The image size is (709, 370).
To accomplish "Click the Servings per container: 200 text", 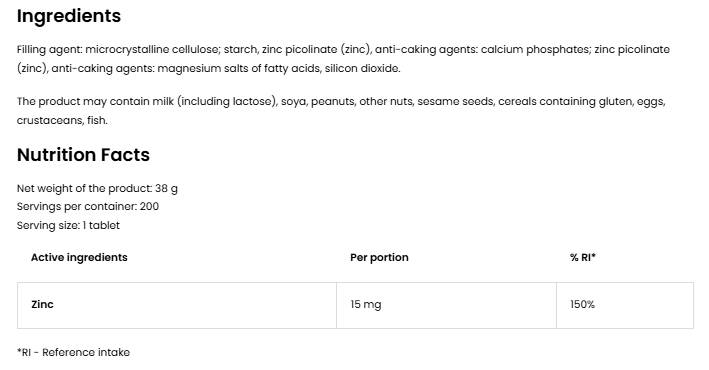I will click(88, 206).
